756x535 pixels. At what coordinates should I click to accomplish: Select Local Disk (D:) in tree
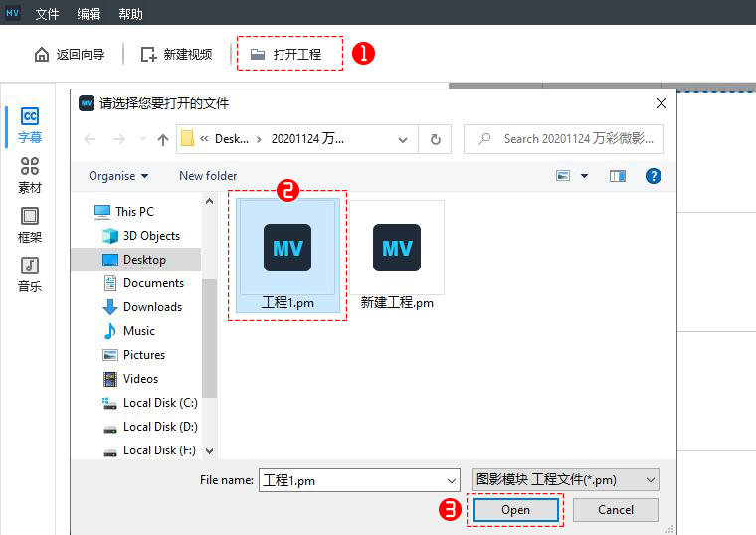[150, 427]
